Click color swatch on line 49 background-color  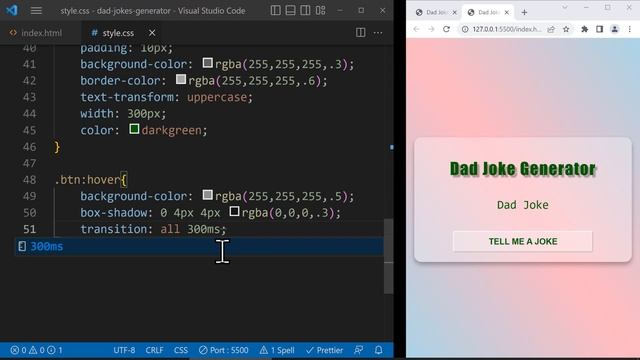click(x=208, y=195)
